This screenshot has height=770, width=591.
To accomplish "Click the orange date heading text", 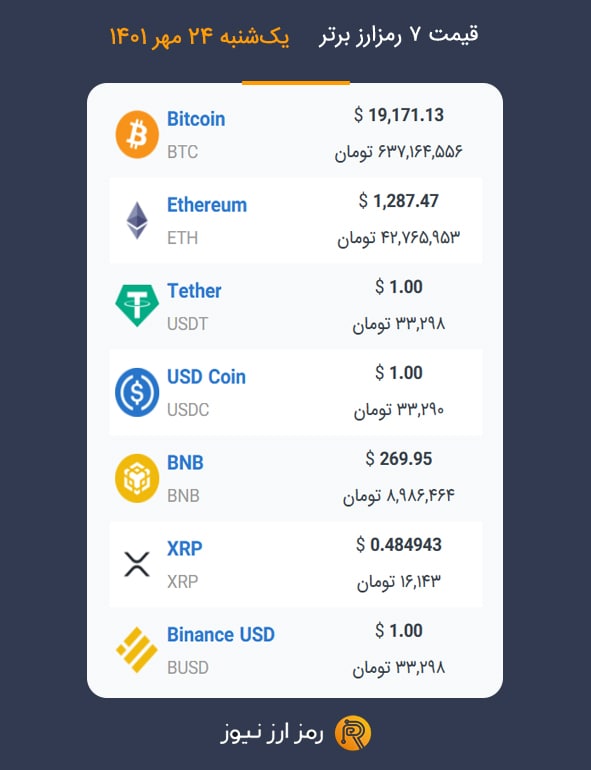I will [199, 37].
